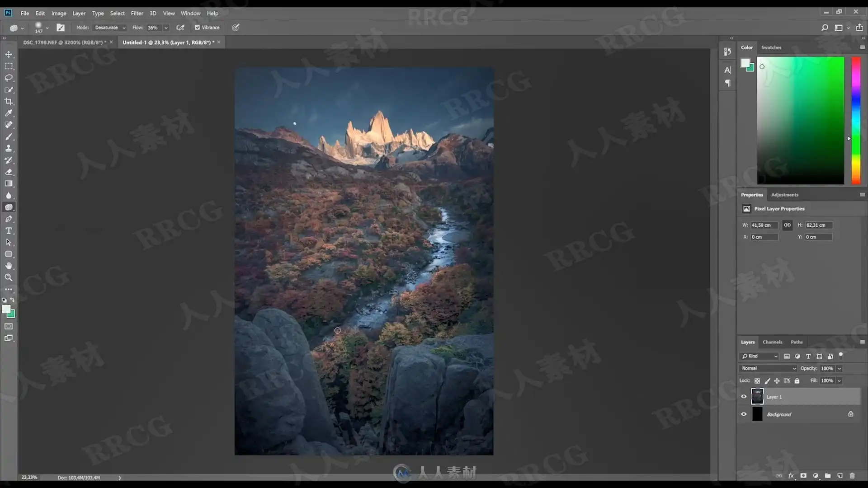This screenshot has width=868, height=488.
Task: Select the Sponge tool in toolbar
Action: (9, 207)
